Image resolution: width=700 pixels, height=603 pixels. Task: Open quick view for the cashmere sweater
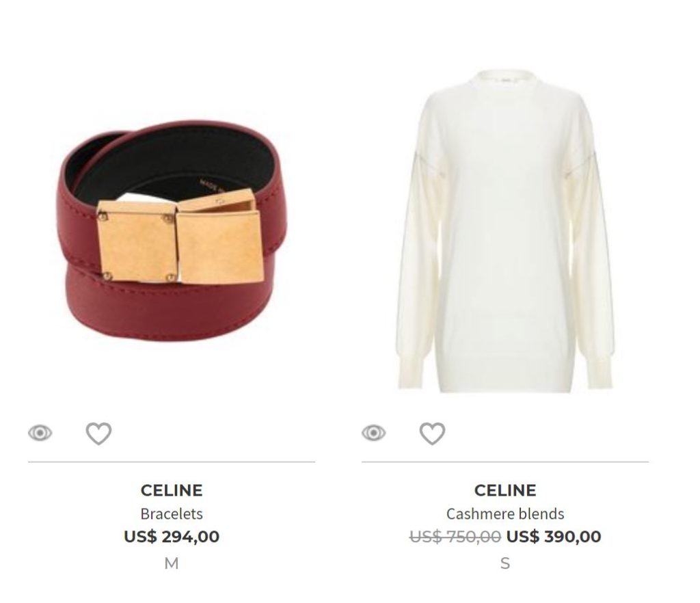click(374, 433)
